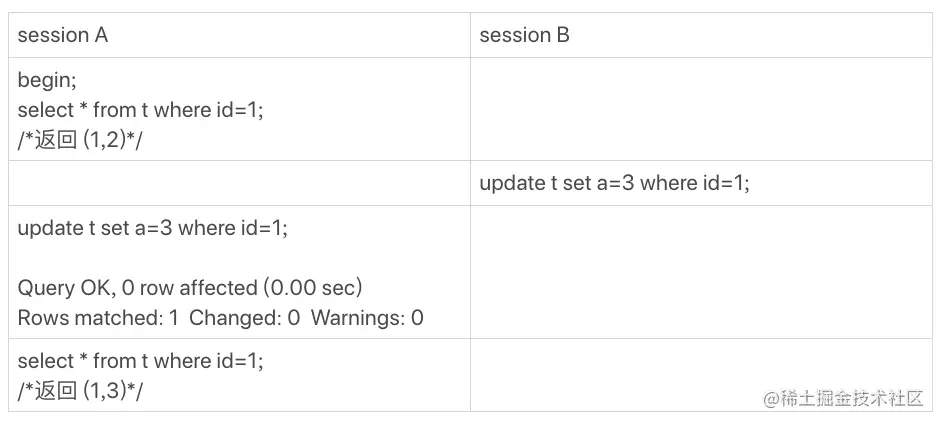This screenshot has width=938, height=423.
Task: Click the Changed: 0 text
Action: (x=245, y=318)
